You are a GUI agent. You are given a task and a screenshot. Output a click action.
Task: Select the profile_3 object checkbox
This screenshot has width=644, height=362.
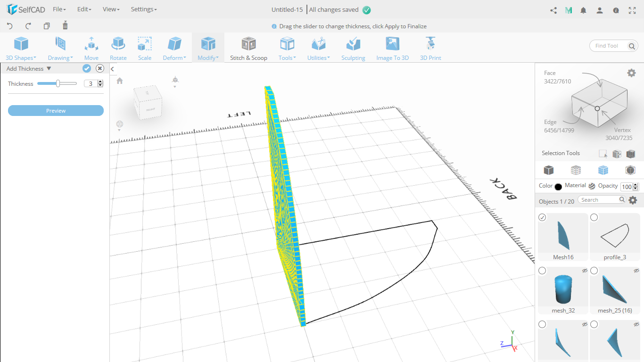[594, 217]
